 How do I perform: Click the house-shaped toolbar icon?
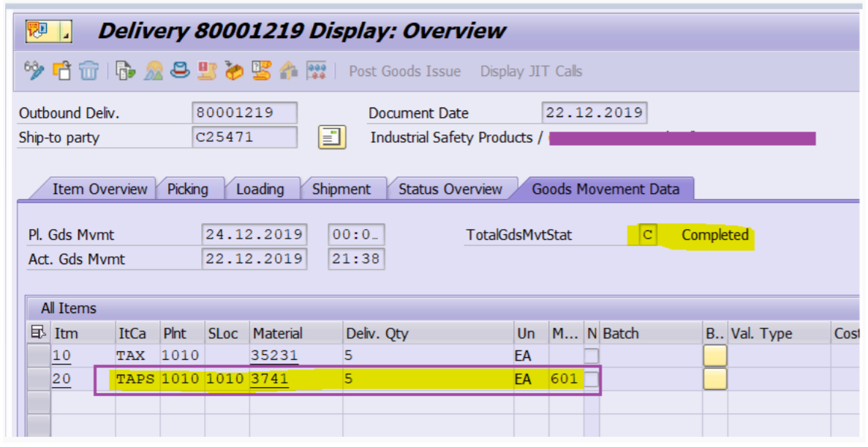pyautogui.click(x=289, y=71)
